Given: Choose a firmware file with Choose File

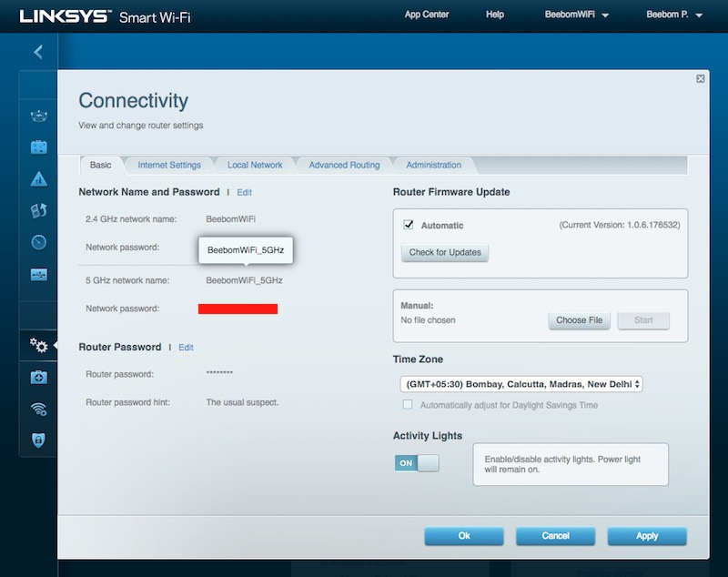Looking at the screenshot, I should coord(579,320).
